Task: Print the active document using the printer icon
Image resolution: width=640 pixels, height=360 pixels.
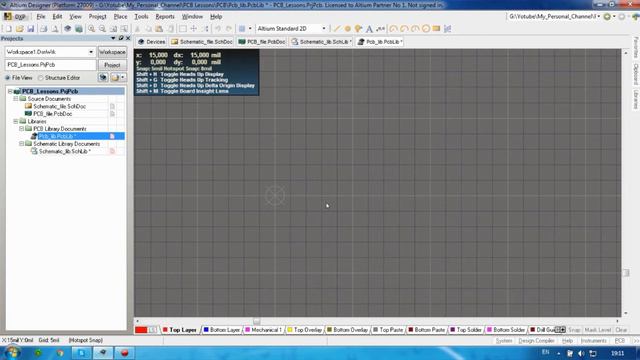Action: coord(43,29)
